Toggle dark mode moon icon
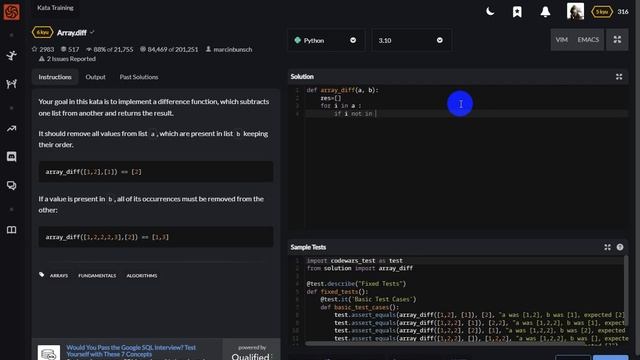This screenshot has height=360, width=640. point(490,11)
